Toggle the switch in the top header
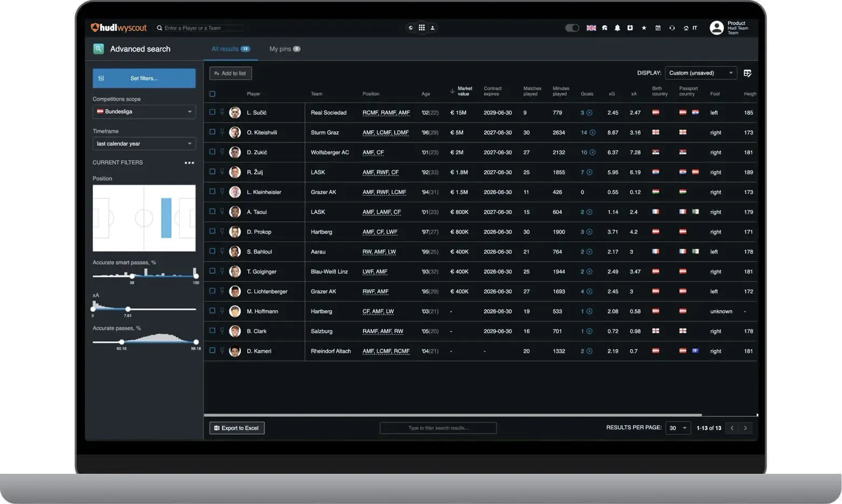 click(x=572, y=28)
